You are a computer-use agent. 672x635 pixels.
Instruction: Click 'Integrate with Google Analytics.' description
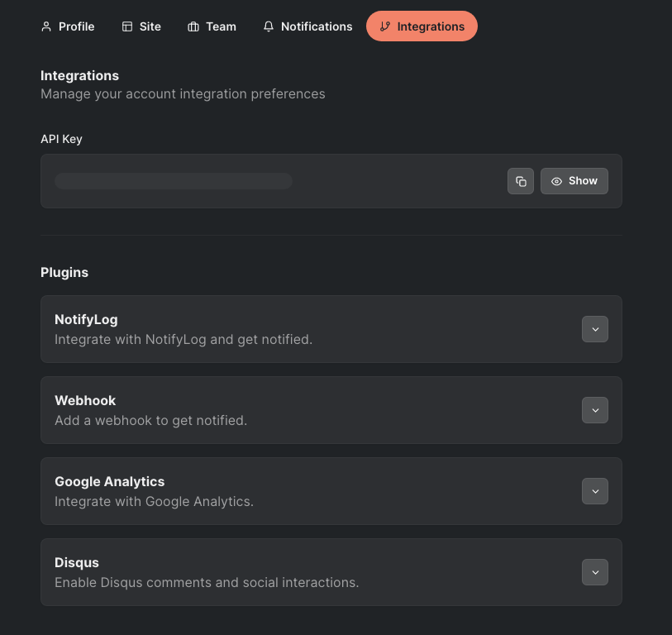(x=155, y=502)
